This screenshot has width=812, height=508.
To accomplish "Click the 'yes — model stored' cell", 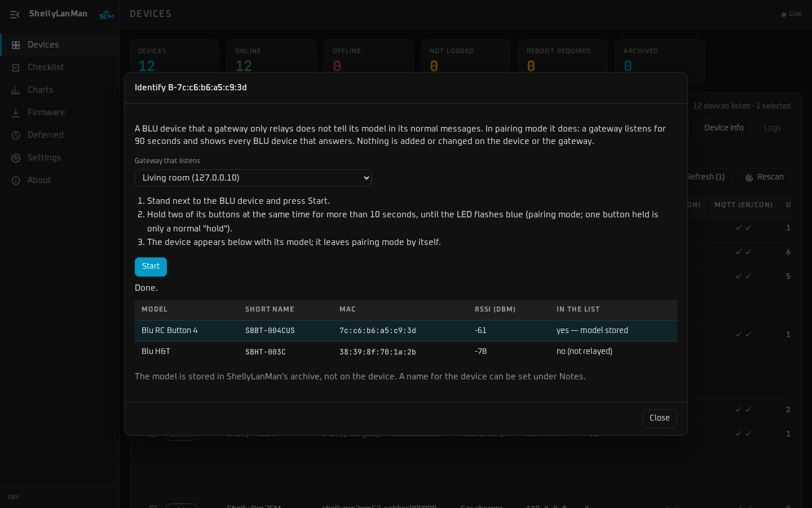I will coord(592,331).
